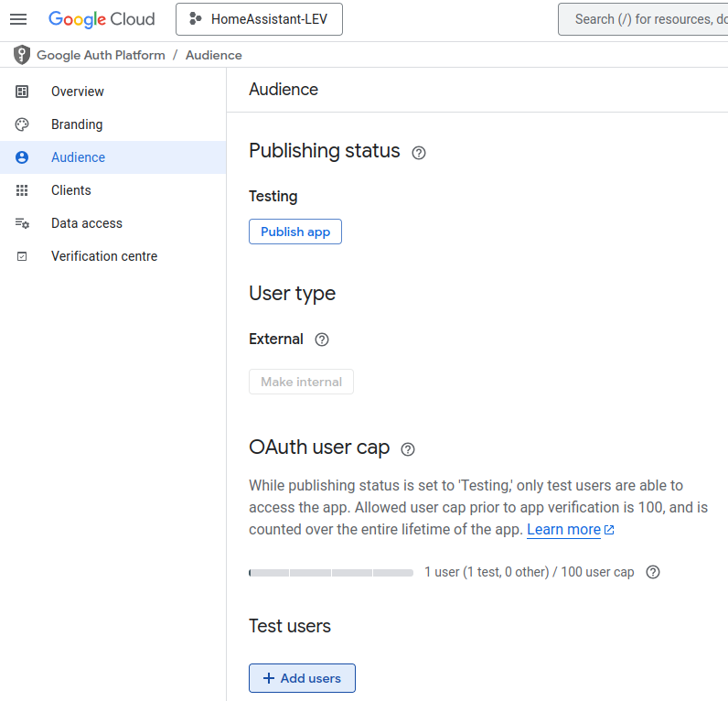Focus the resources search field
Screen dimensions: 728x701
tap(643, 19)
